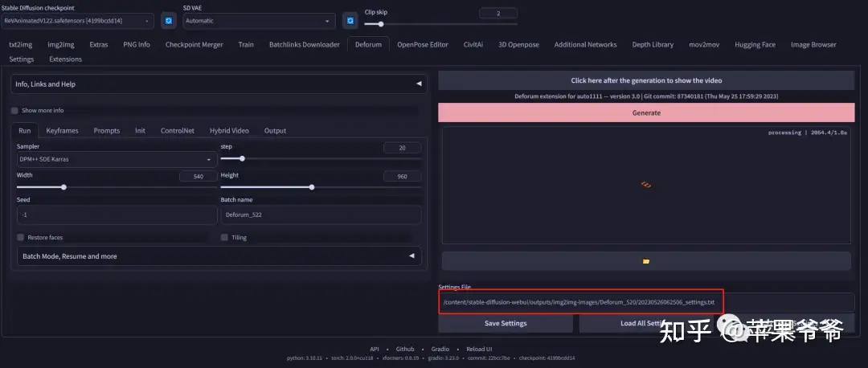Open the Settings tab

[x=21, y=59]
